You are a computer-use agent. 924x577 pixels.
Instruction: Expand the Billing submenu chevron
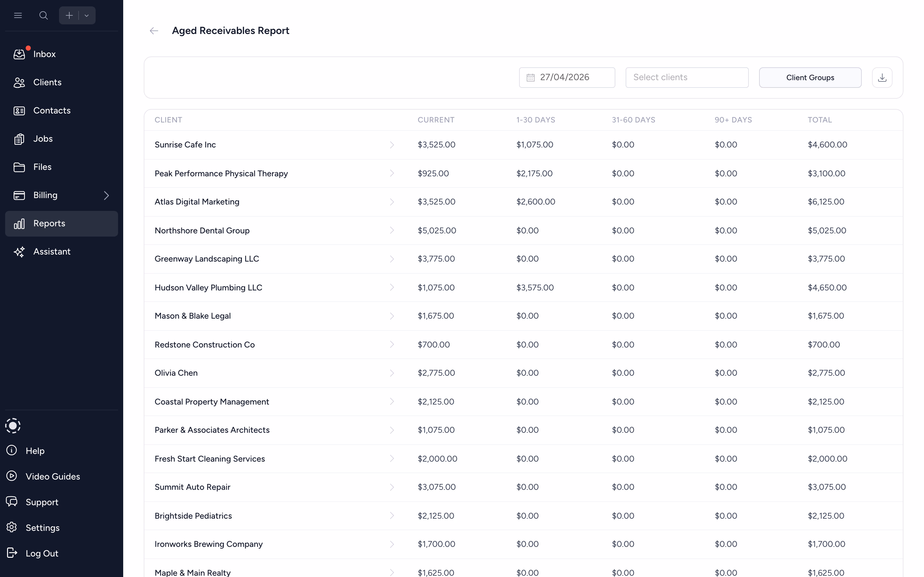tap(107, 195)
